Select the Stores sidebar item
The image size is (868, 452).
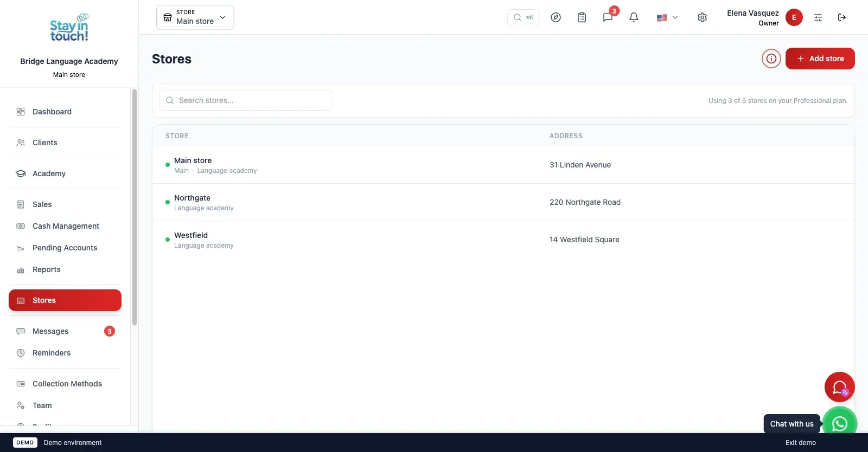point(65,300)
